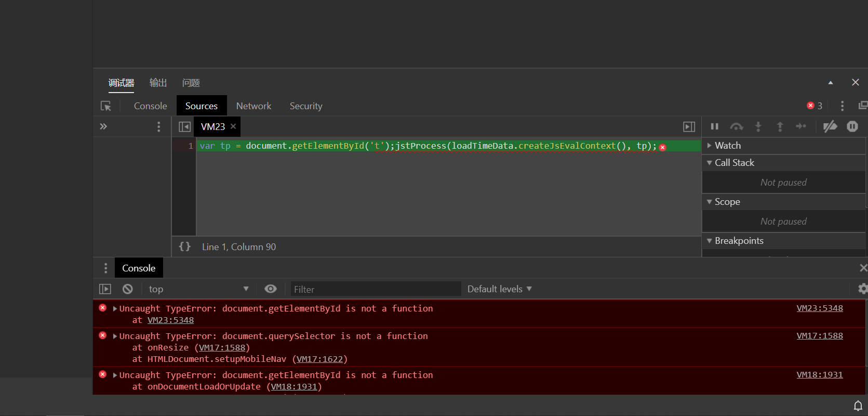Click the error marker on line 1

tap(663, 148)
